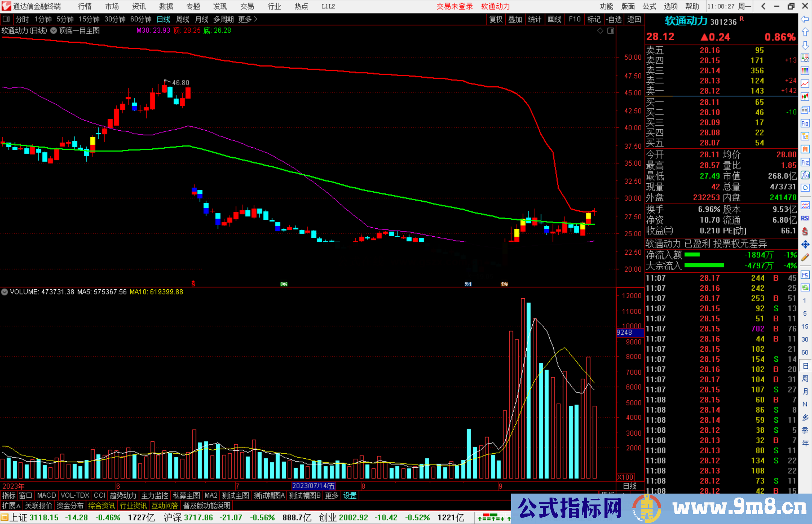Open the 行情 menu
The image size is (812, 524).
[x=85, y=6]
